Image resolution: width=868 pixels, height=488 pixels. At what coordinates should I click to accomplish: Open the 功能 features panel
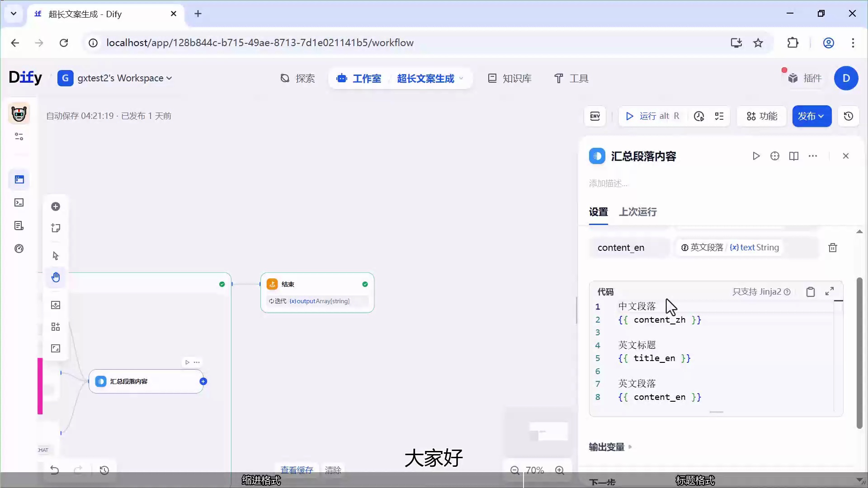762,116
